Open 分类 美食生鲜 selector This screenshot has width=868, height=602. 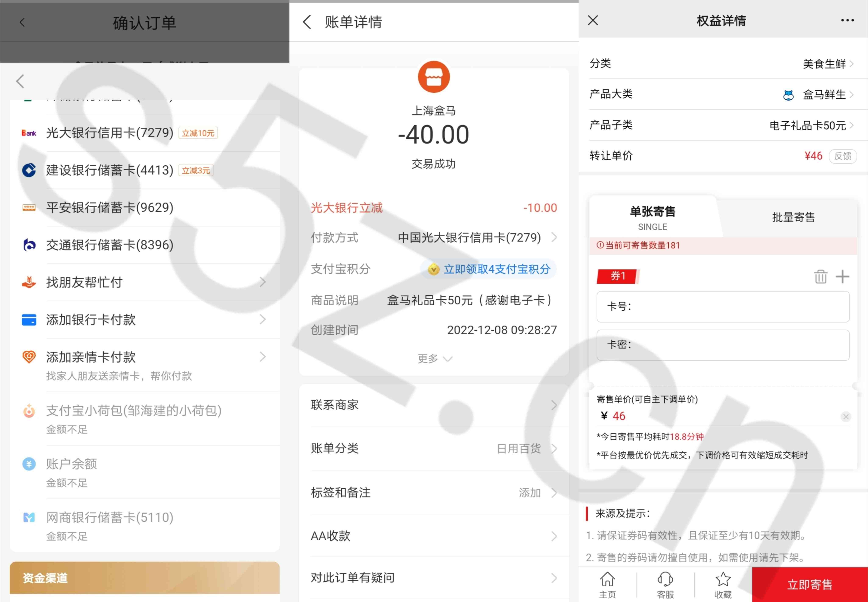pos(723,63)
